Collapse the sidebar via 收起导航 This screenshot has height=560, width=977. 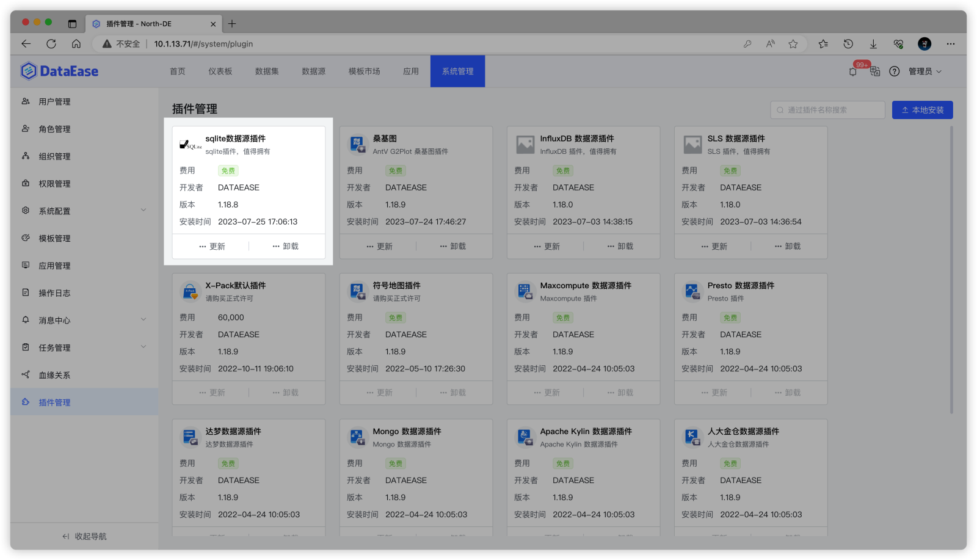[84, 536]
